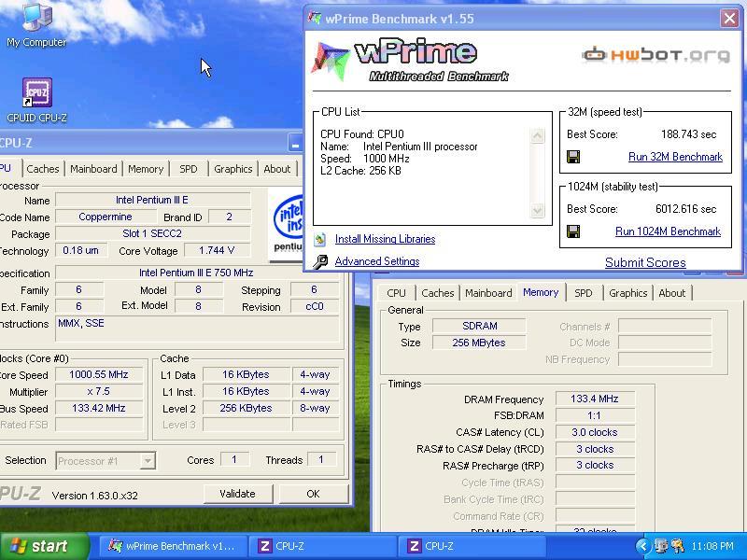This screenshot has width=747, height=560.
Task: Switch to wPrime Benchmark taskbar button
Action: click(x=175, y=546)
